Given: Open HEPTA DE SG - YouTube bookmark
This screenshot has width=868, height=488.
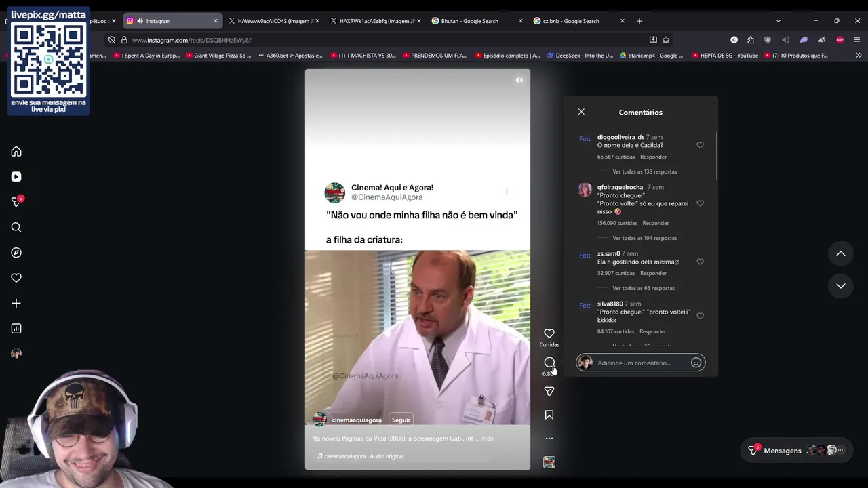Looking at the screenshot, I should [x=725, y=56].
